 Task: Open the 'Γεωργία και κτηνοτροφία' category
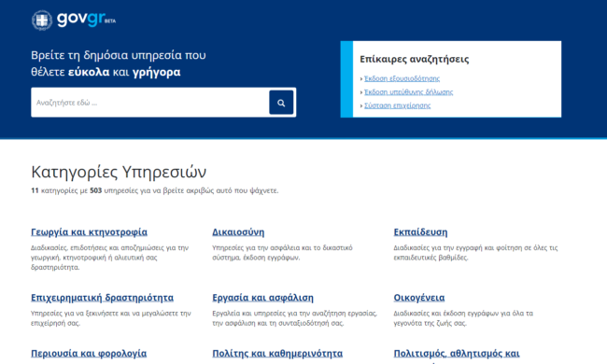pos(89,232)
